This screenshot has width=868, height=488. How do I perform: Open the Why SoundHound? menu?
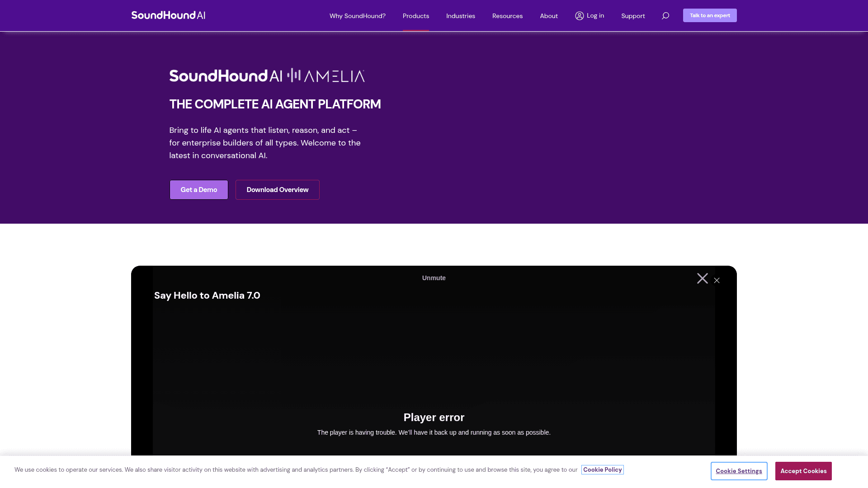358,16
